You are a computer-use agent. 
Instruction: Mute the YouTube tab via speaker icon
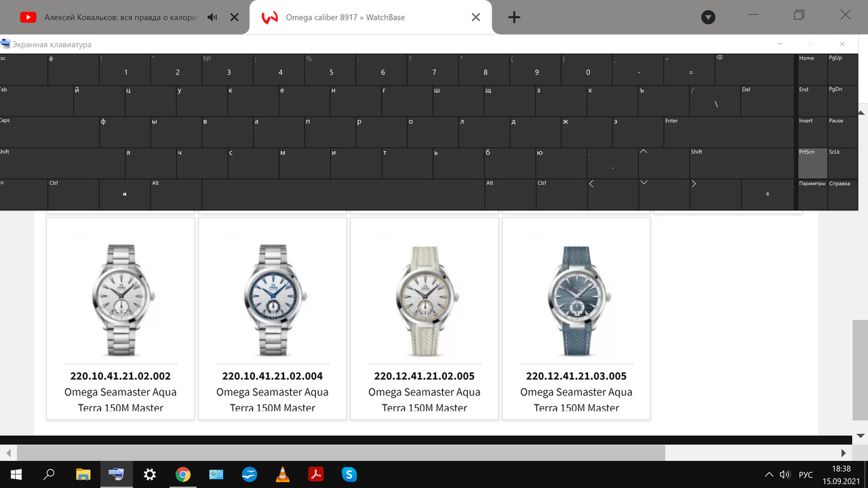(212, 17)
